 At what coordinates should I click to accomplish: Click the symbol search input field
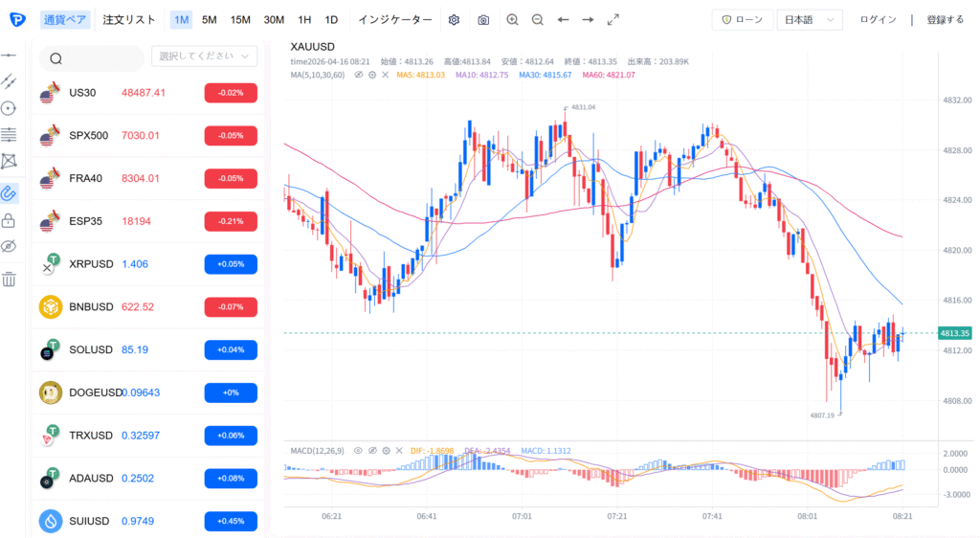click(x=91, y=58)
